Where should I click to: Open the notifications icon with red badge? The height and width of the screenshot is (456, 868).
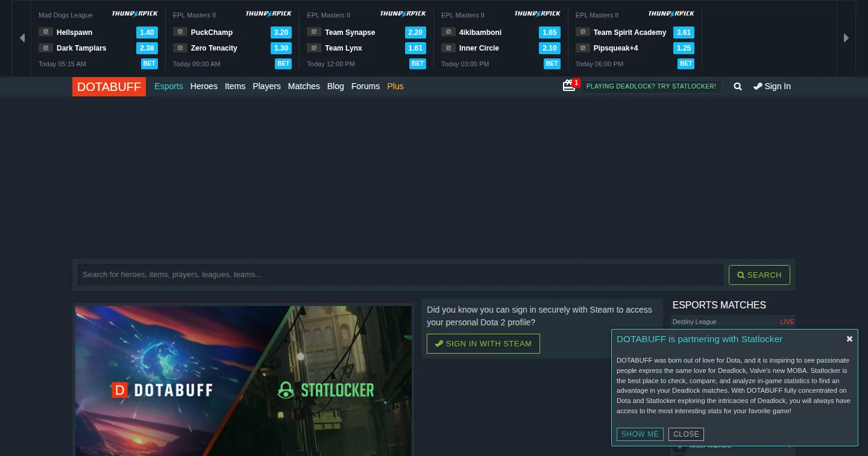click(570, 86)
